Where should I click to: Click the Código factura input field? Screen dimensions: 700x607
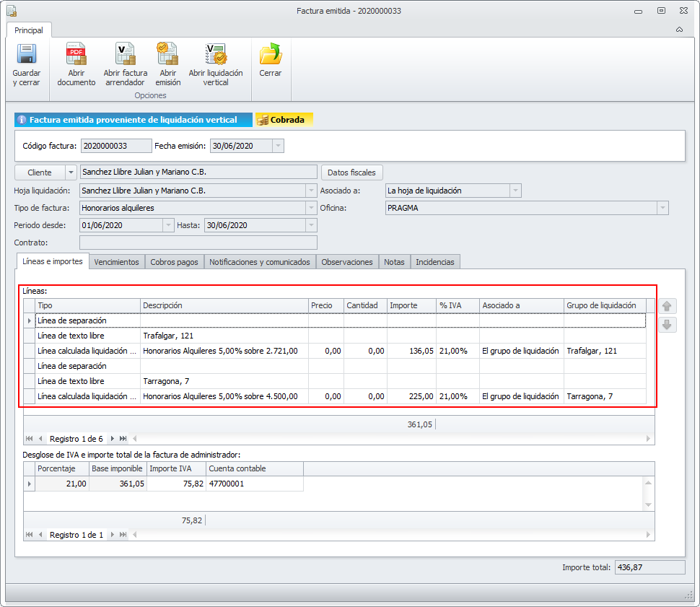(x=115, y=146)
